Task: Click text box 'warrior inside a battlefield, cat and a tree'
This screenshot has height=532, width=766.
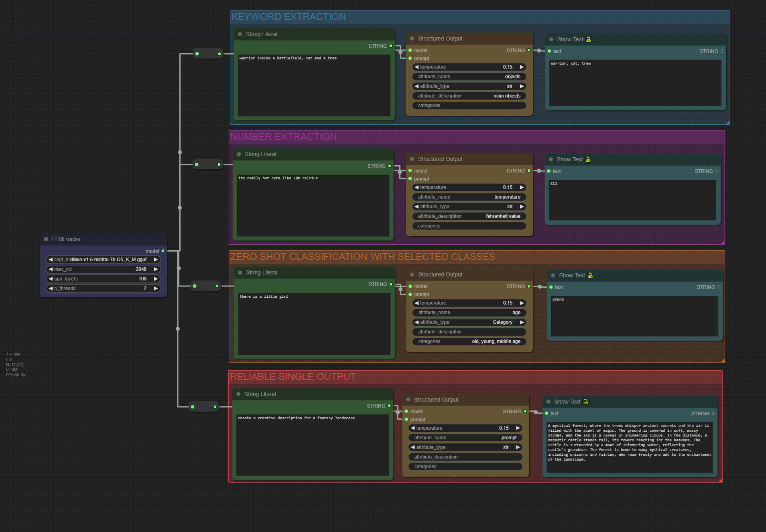Action: click(x=314, y=85)
